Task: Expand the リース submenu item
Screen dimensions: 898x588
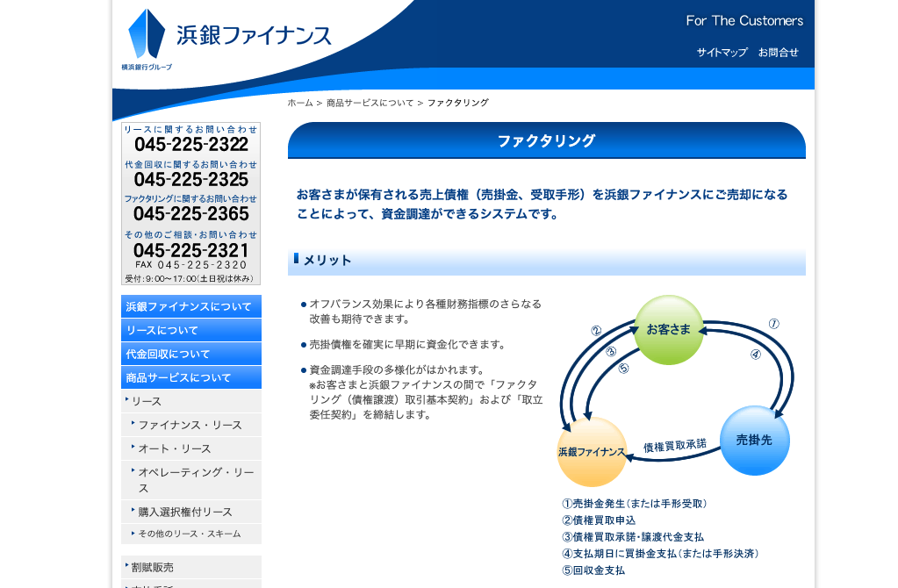Action: [147, 401]
